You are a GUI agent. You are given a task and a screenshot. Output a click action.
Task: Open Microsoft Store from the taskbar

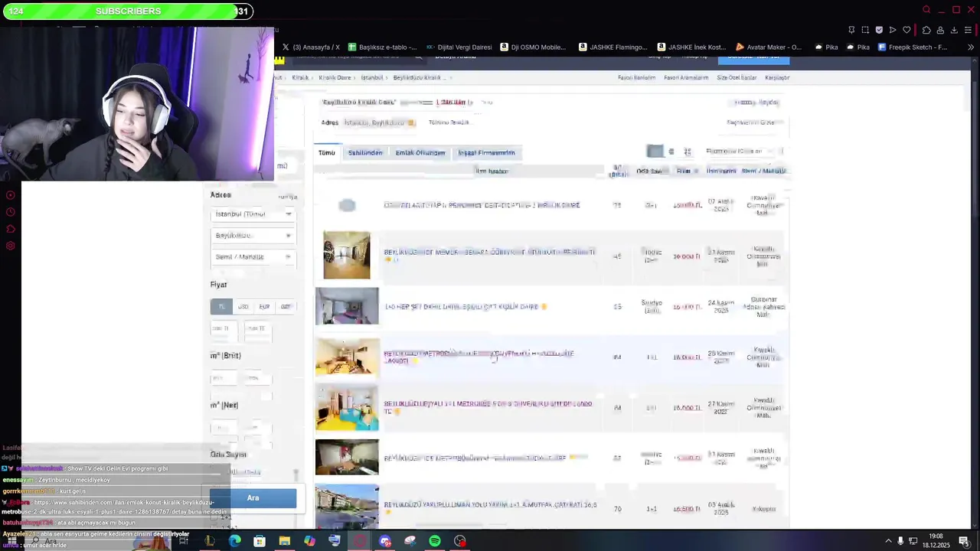click(260, 541)
